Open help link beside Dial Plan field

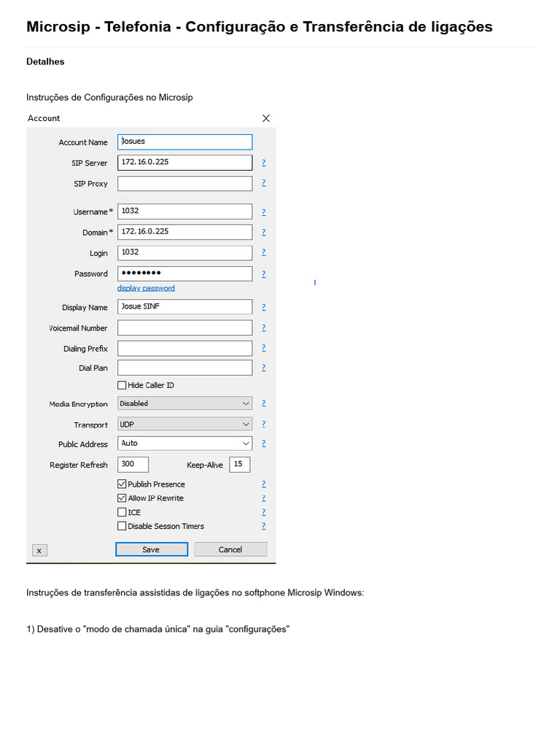click(x=264, y=368)
